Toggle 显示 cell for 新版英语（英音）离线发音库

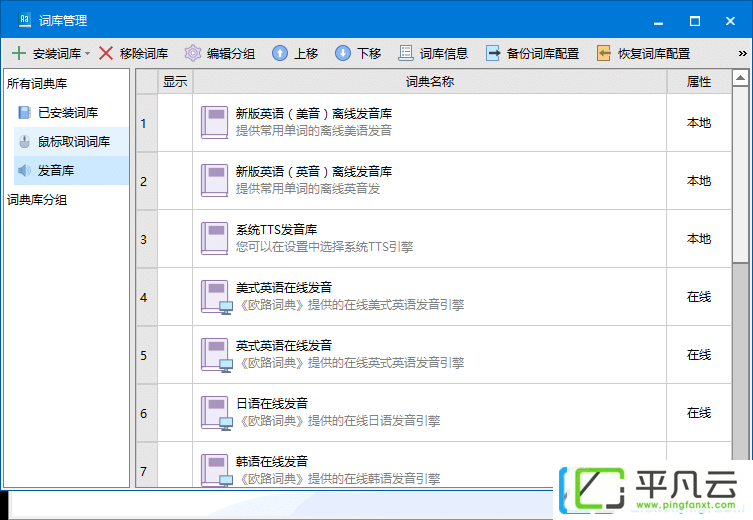pyautogui.click(x=175, y=181)
